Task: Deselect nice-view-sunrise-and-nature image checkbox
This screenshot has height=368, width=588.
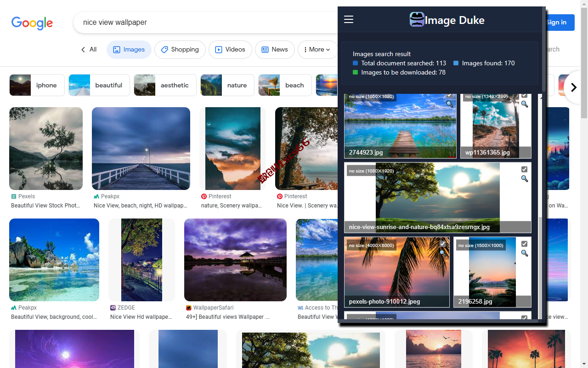Action: coord(525,169)
